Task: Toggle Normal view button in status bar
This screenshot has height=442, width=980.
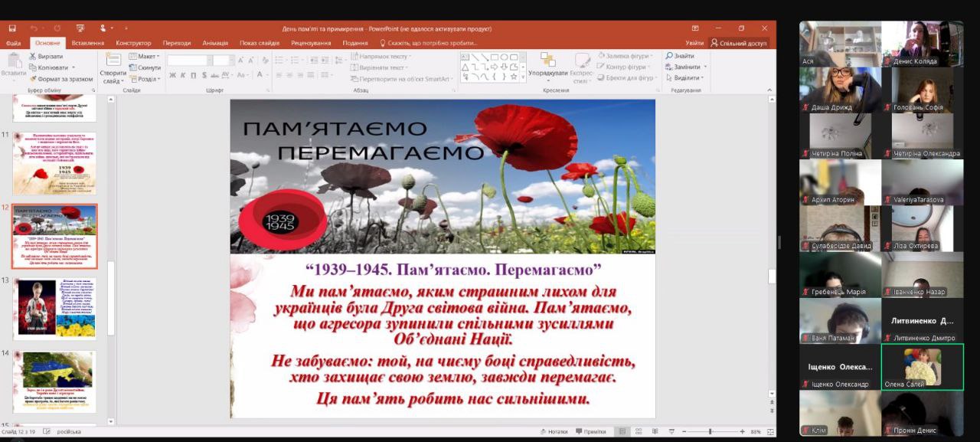Action: 622,431
